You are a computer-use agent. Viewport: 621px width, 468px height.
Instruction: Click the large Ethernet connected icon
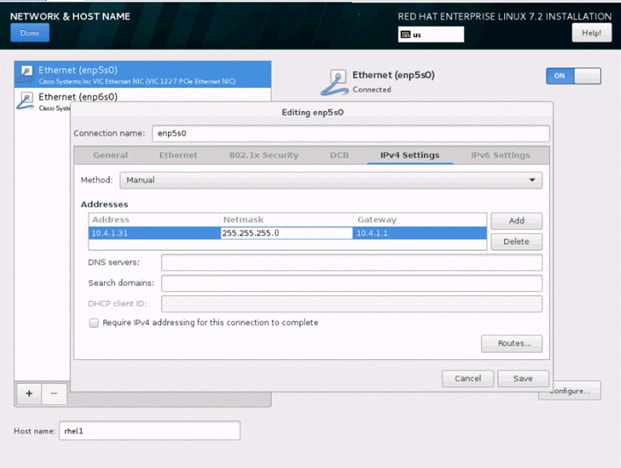pyautogui.click(x=335, y=82)
